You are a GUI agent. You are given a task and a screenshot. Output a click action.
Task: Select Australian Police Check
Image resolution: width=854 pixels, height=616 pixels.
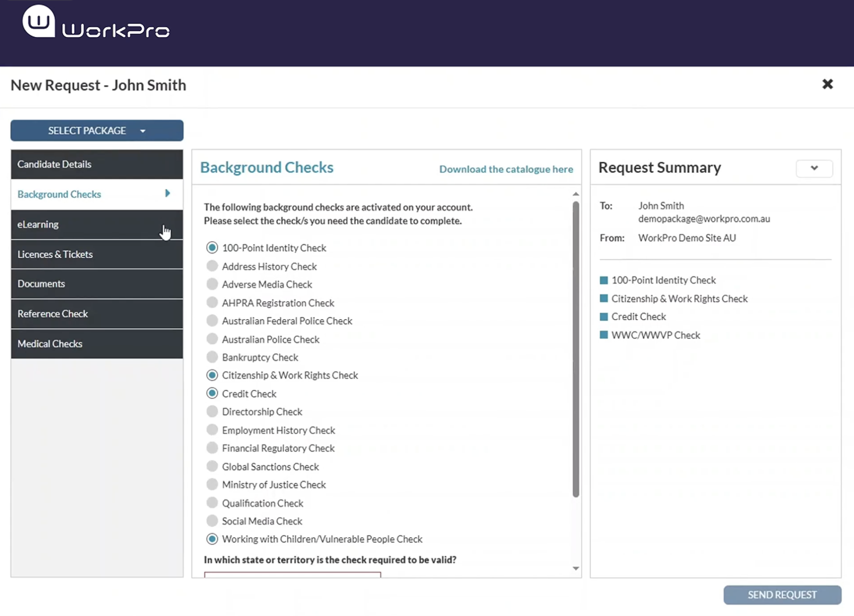pos(212,339)
